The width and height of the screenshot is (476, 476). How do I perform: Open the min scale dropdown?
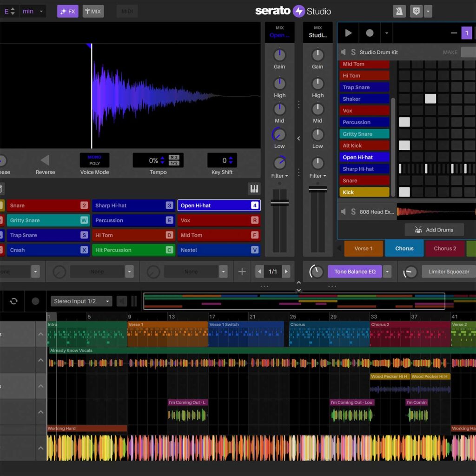point(33,11)
